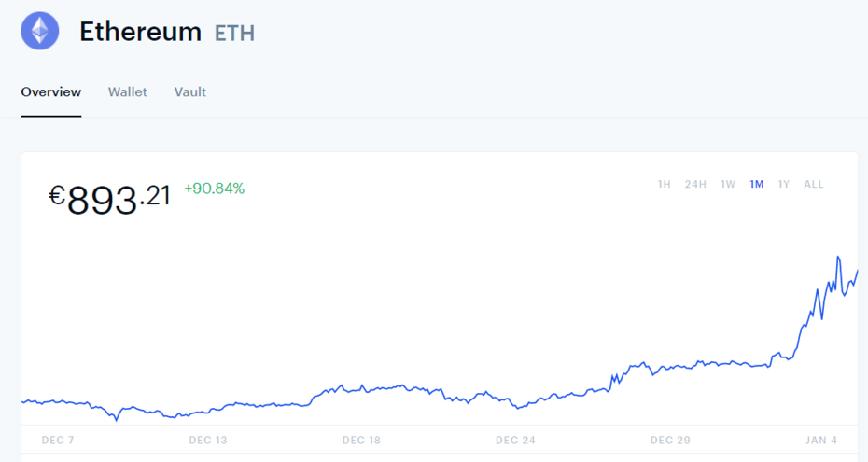868x462 pixels.
Task: Select the DEC 29 axis label
Action: (669, 440)
